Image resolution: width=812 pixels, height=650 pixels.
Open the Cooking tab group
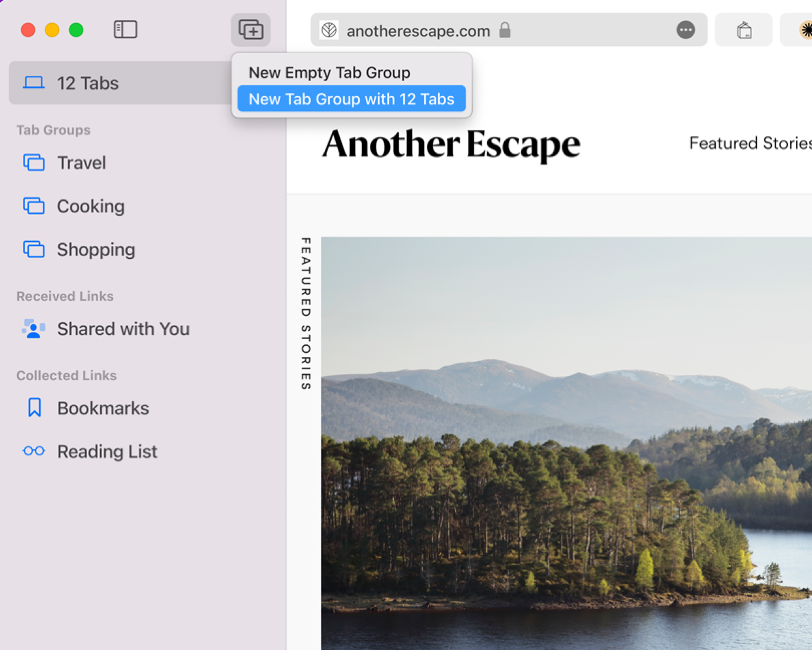click(x=91, y=206)
